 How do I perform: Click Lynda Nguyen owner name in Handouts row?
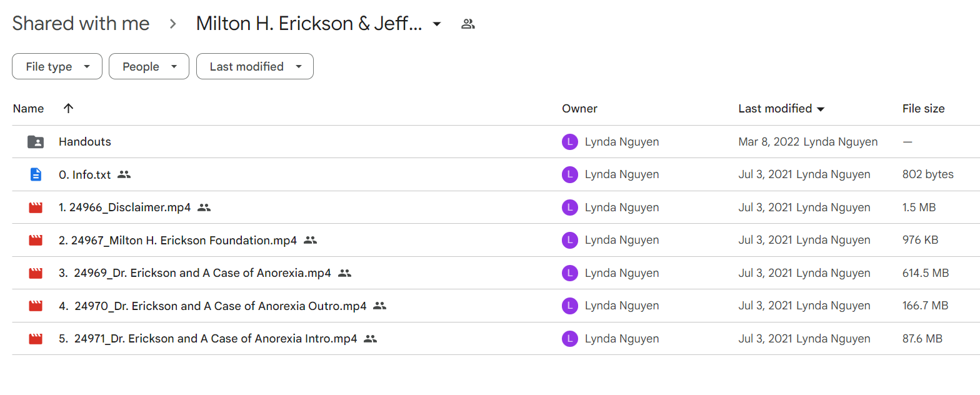(x=622, y=142)
